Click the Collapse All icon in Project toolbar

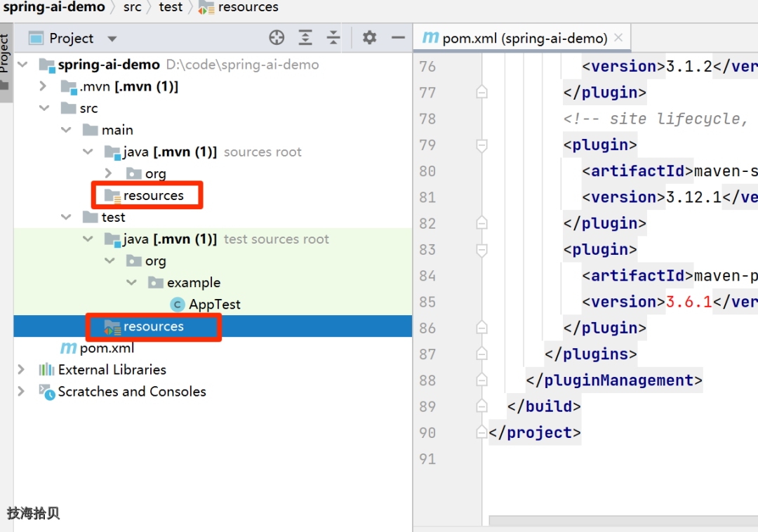pyautogui.click(x=333, y=38)
